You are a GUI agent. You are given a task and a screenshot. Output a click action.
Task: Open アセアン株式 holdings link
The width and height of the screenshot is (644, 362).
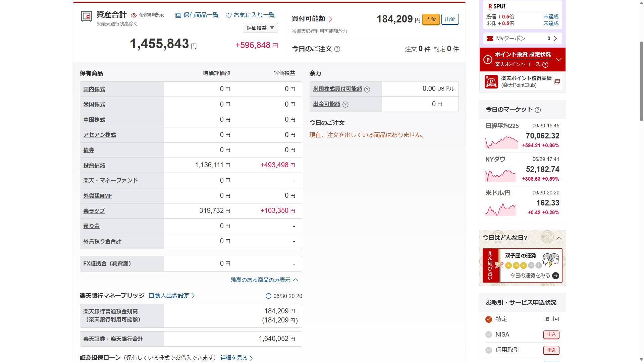[100, 135]
